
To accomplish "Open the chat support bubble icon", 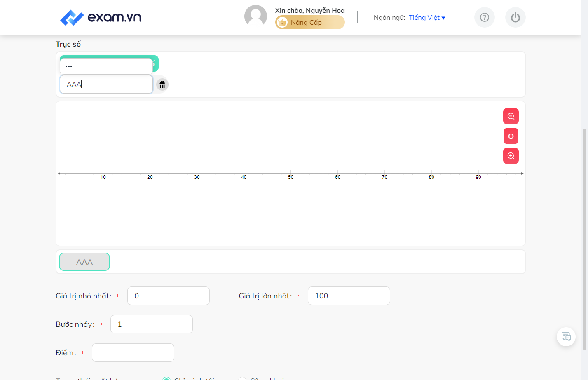I will pos(566,337).
